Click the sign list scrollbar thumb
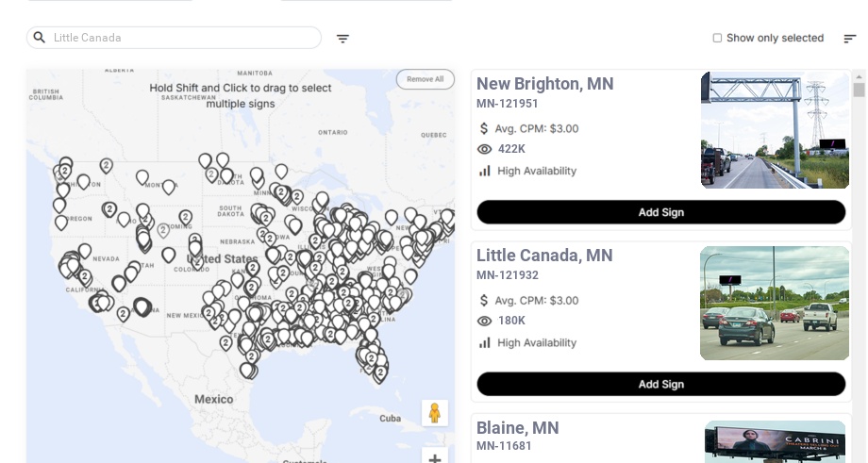The image size is (868, 463). [859, 90]
